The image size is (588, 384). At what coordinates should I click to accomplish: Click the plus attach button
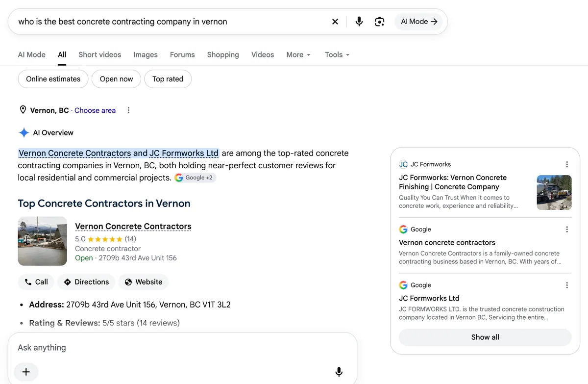click(x=26, y=372)
